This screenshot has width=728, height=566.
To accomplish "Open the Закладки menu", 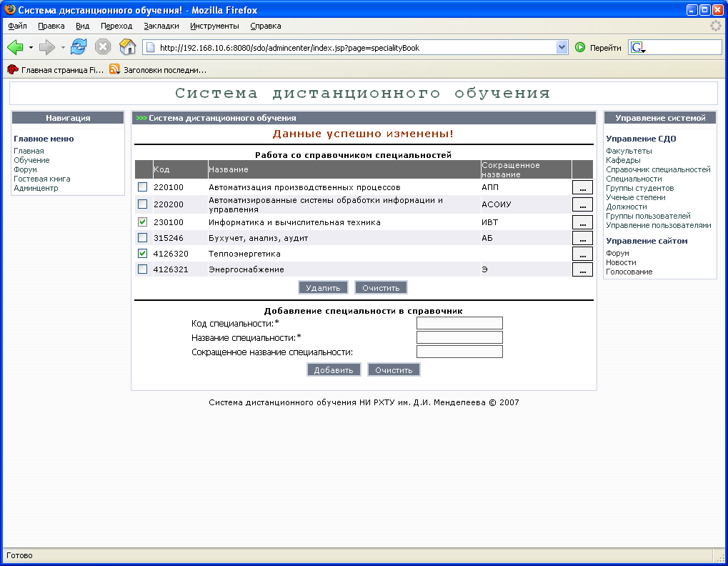I will tap(161, 26).
